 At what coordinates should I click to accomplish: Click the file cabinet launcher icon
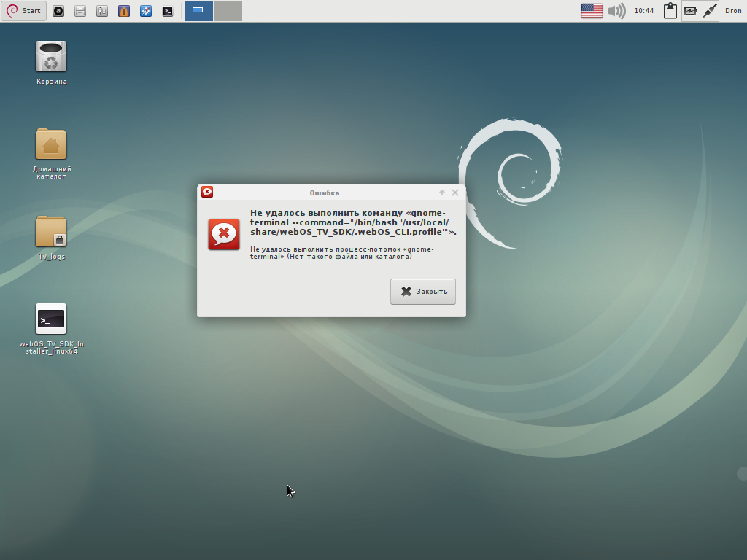[80, 11]
